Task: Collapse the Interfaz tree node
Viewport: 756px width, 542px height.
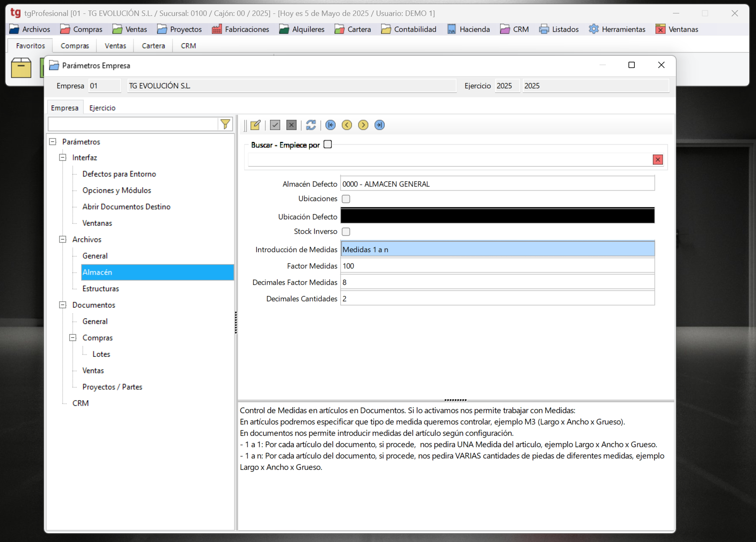Action: coord(63,157)
